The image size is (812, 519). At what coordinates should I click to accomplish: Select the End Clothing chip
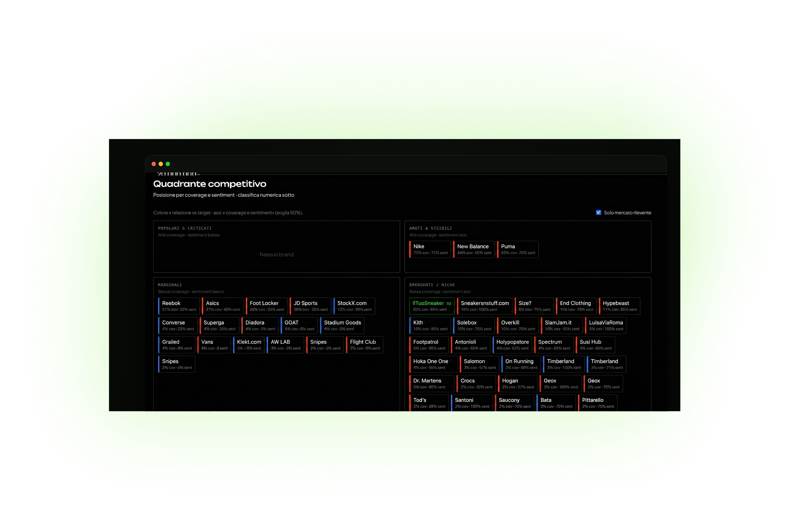[x=576, y=306]
